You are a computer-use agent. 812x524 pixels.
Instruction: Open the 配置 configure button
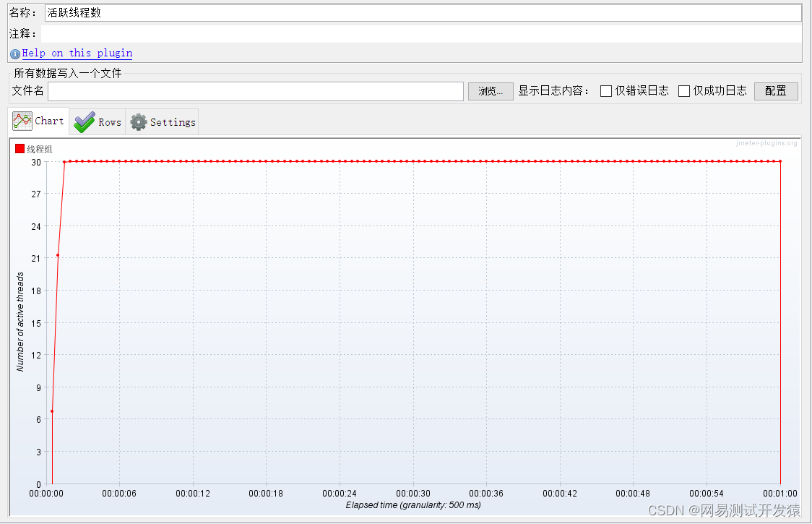[x=775, y=91]
